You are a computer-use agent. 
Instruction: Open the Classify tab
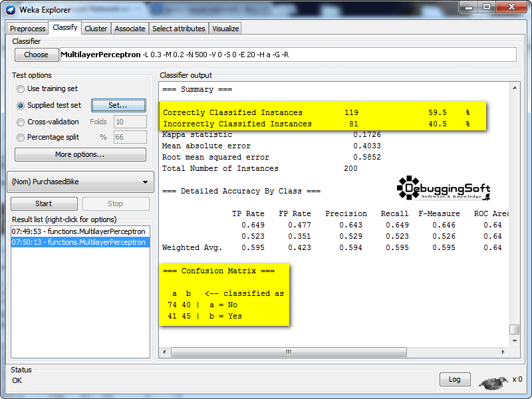coord(65,27)
